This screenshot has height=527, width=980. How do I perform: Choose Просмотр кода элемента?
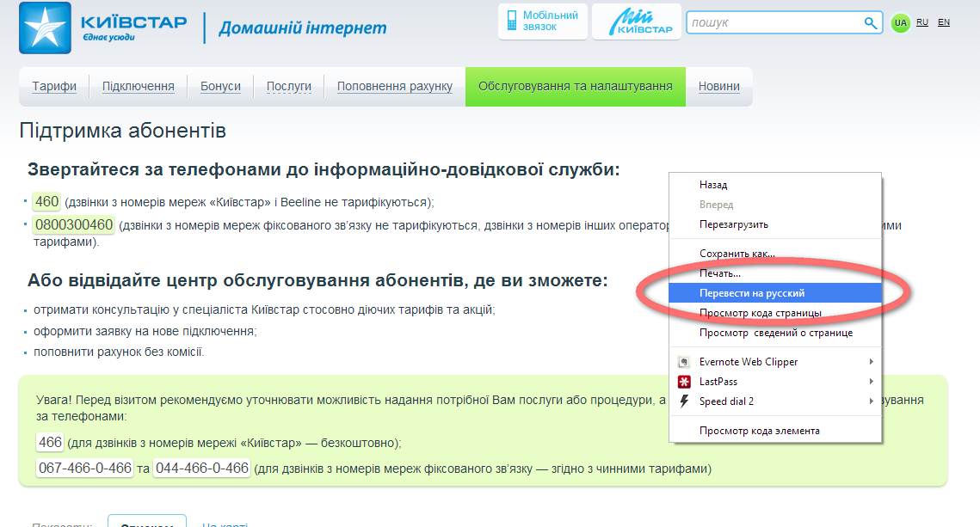click(775, 431)
